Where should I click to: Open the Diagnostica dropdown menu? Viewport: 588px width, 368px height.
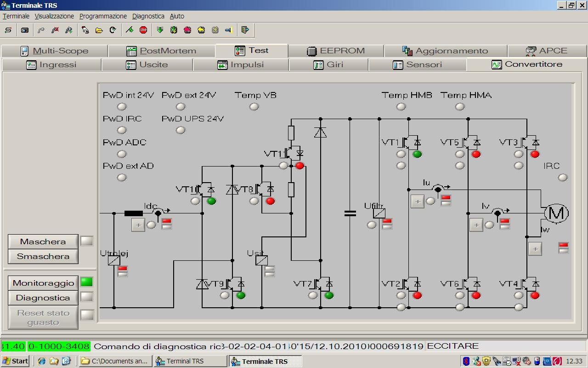(148, 16)
